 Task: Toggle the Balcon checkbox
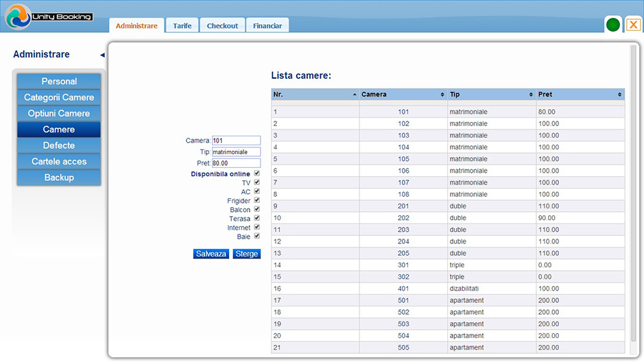click(x=257, y=209)
